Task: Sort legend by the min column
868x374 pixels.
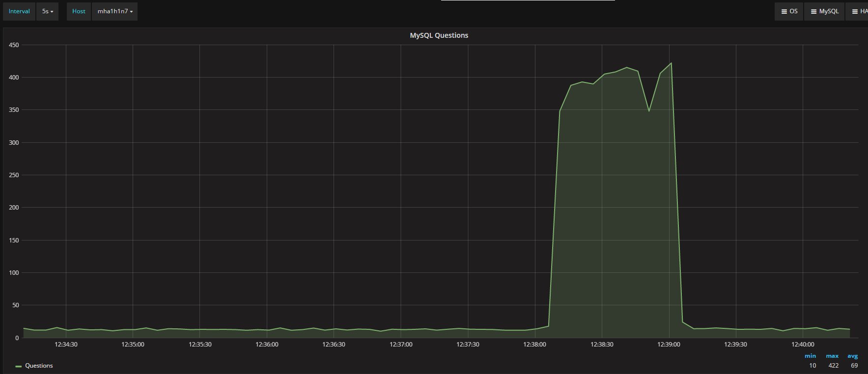Action: [810, 356]
